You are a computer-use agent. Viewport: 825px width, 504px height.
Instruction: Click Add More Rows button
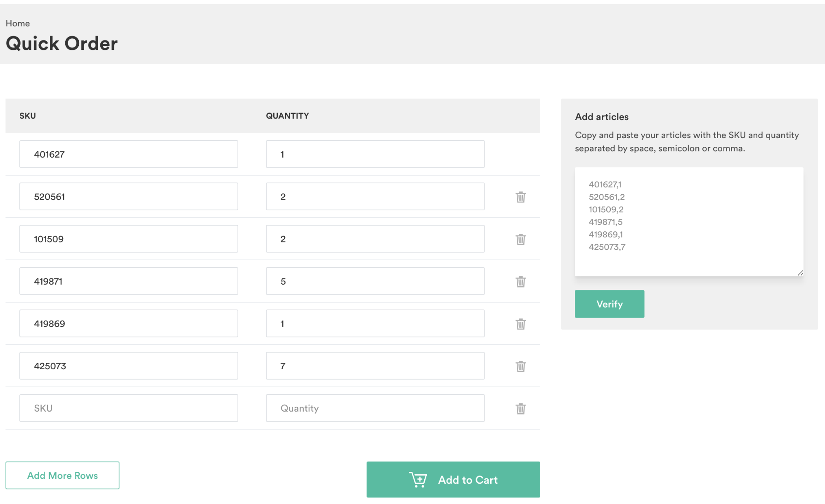[62, 476]
